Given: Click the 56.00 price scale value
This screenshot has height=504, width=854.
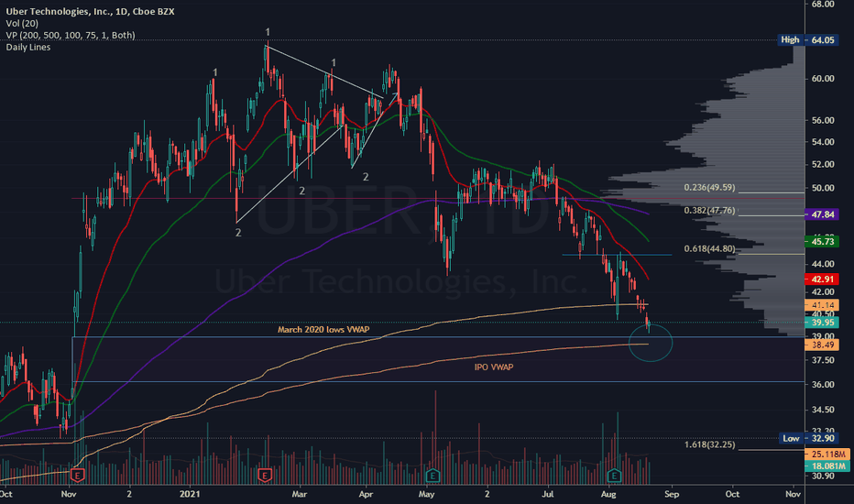Looking at the screenshot, I should coord(823,120).
